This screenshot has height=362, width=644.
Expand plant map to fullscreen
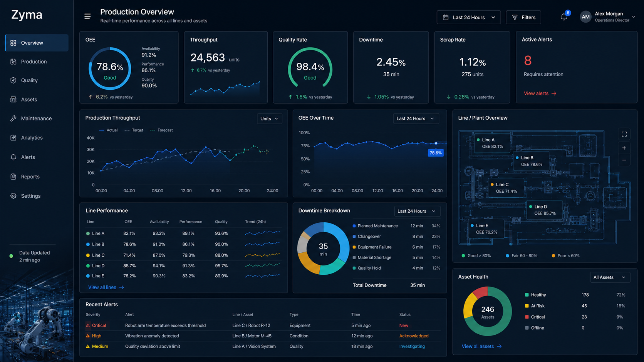click(x=624, y=134)
